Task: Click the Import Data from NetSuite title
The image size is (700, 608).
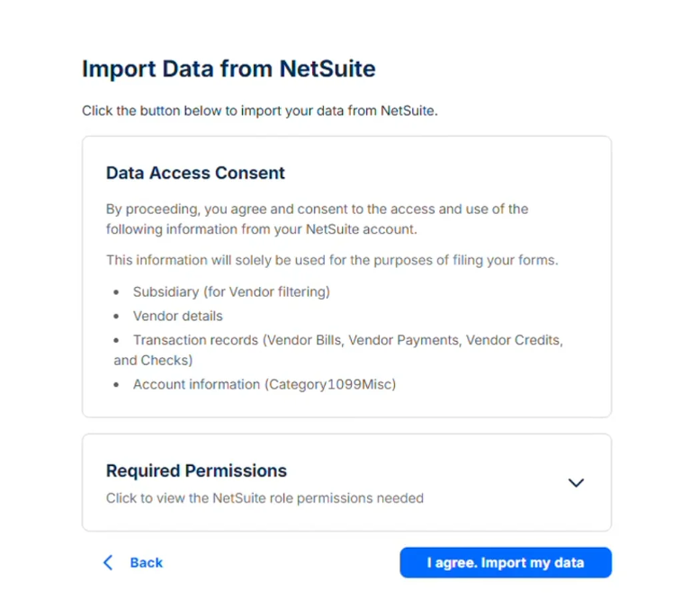Action: pyautogui.click(x=229, y=68)
